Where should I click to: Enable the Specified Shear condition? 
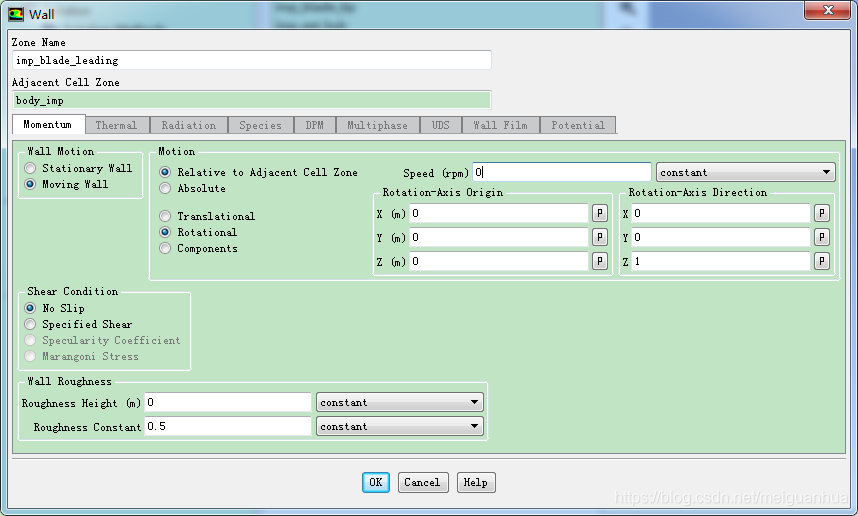pyautogui.click(x=31, y=324)
